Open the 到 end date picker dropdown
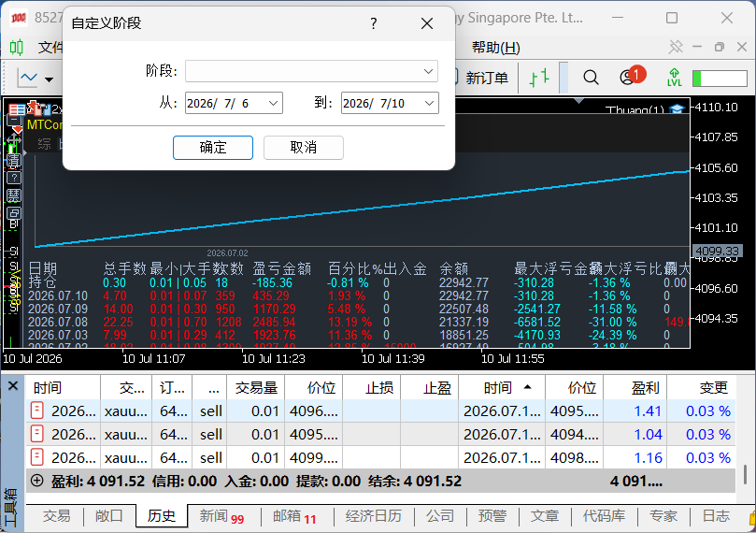This screenshot has height=533, width=756. point(429,103)
